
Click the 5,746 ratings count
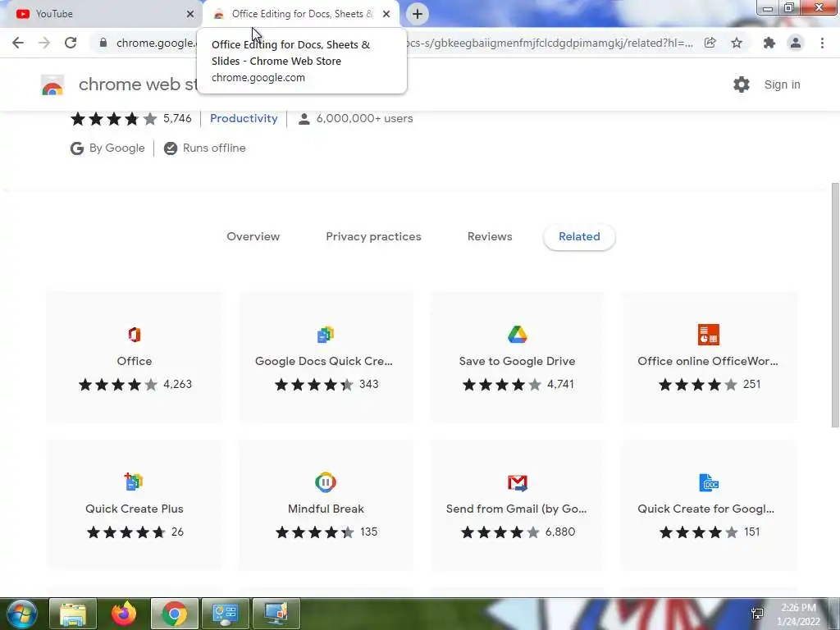point(177,118)
